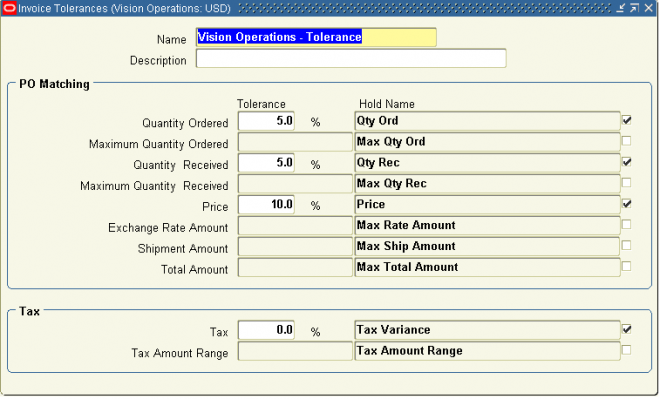660x399 pixels.
Task: Click the Max Qty Ord hold name field
Action: click(x=487, y=142)
